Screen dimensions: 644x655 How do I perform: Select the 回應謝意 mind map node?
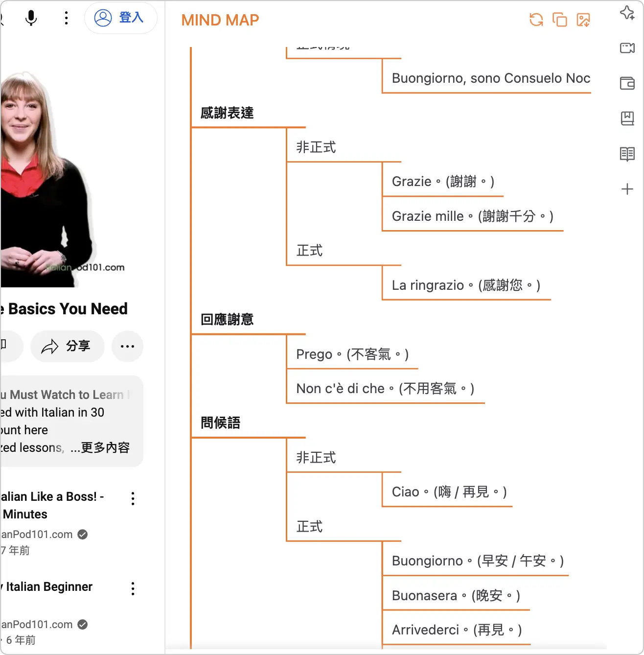coord(227,320)
